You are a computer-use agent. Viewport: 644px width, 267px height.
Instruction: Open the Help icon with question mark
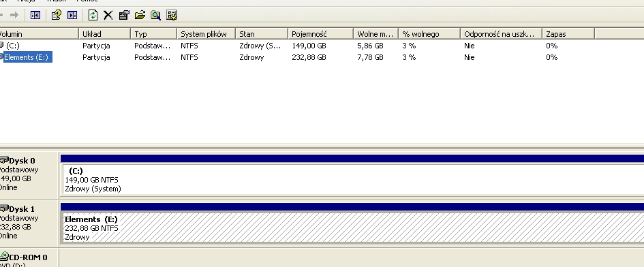click(57, 15)
